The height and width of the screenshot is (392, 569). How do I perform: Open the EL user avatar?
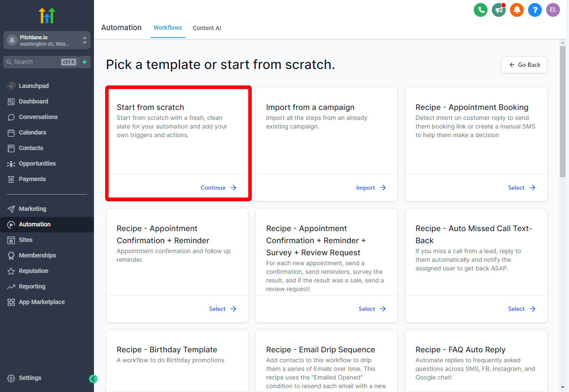(x=553, y=10)
